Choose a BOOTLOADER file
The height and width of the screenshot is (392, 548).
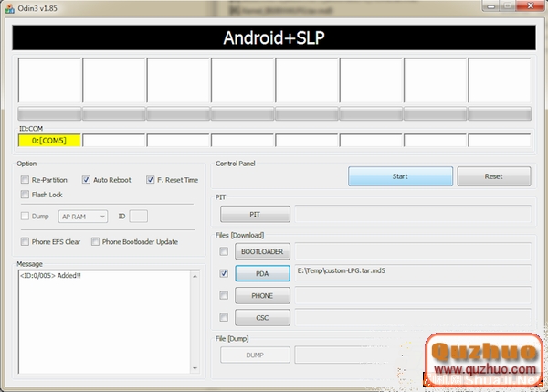pos(262,251)
